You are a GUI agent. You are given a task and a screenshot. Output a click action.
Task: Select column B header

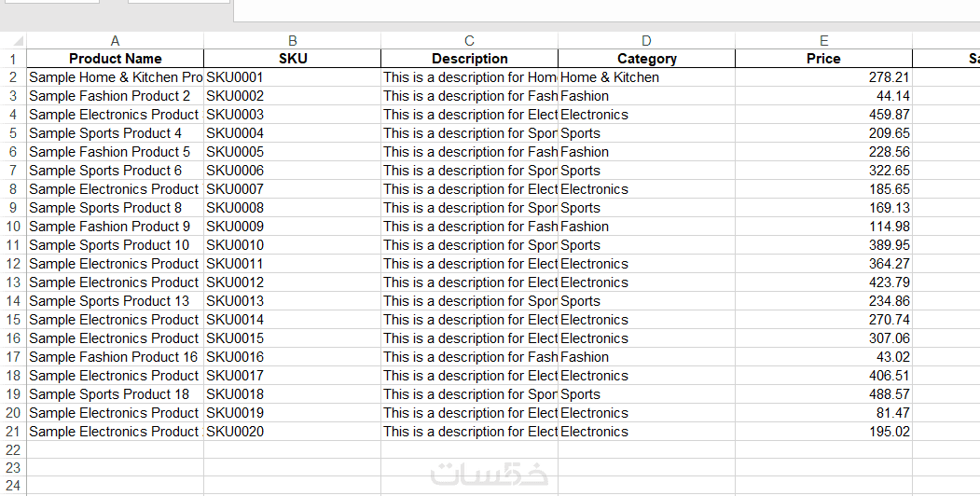[292, 40]
